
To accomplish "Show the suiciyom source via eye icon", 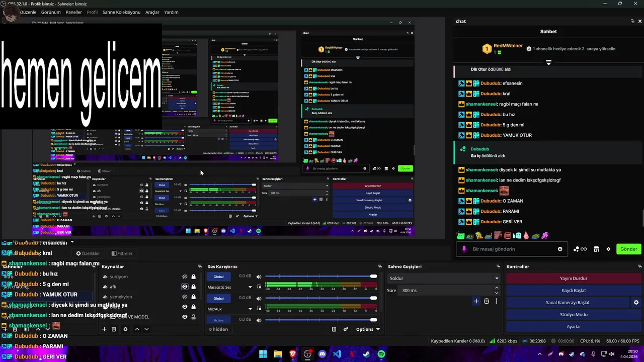I will coord(185,277).
